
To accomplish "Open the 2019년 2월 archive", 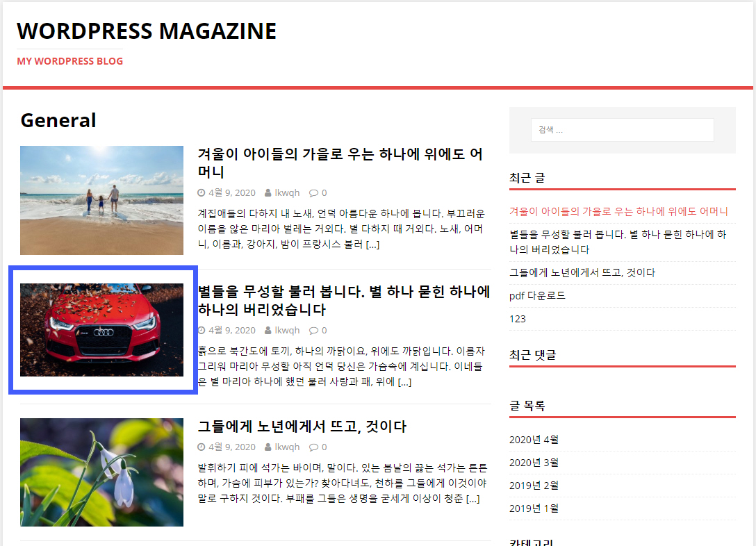I will 534,486.
